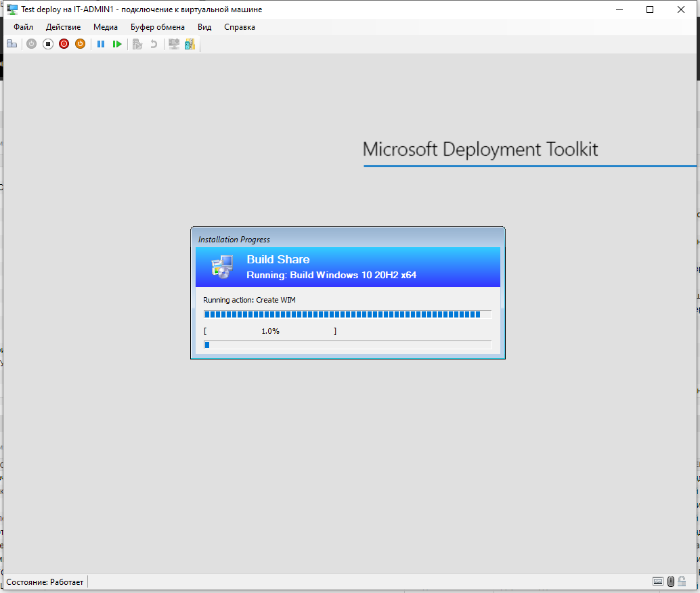The image size is (700, 593).
Task: Shut down the VM with the red power icon
Action: (64, 44)
